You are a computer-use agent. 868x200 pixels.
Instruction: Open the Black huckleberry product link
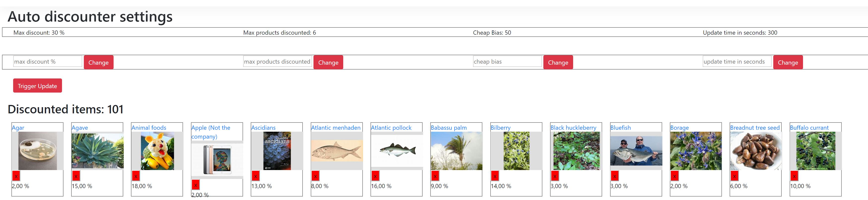[x=573, y=128]
